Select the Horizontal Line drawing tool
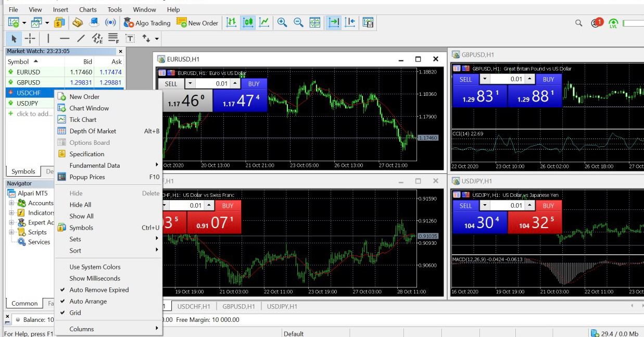The height and width of the screenshot is (337, 644). (65, 38)
